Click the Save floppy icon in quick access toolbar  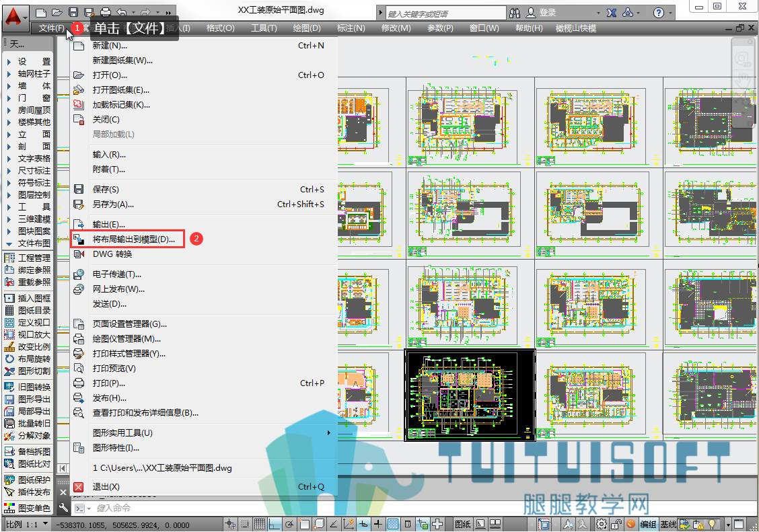[x=73, y=13]
